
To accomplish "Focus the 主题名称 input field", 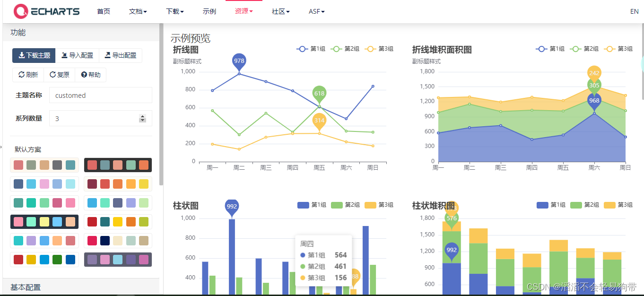I will 101,95.
